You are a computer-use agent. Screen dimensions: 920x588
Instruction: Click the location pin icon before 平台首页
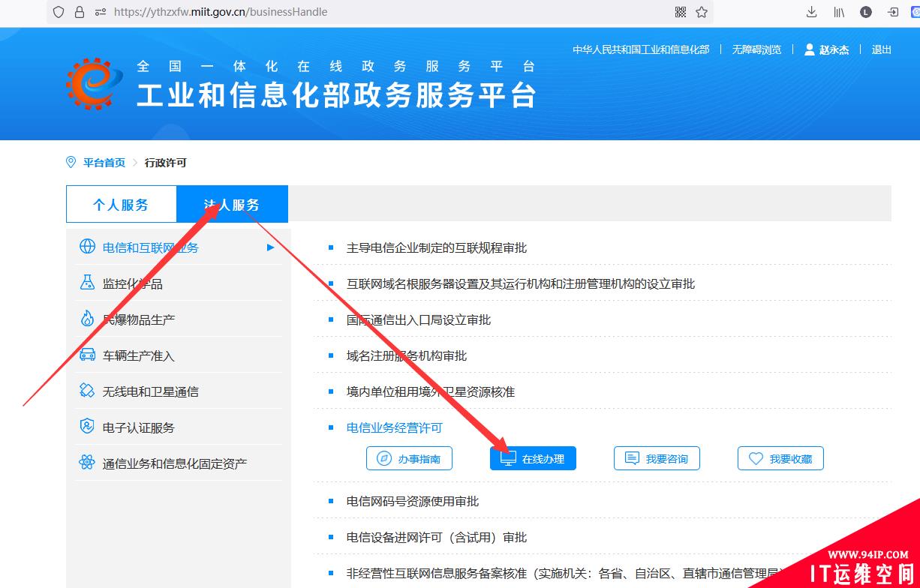click(71, 162)
